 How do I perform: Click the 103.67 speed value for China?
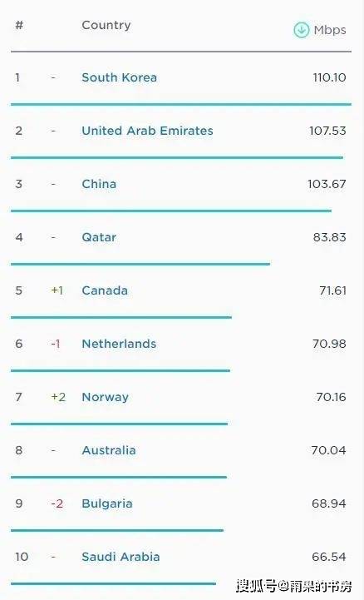point(327,184)
